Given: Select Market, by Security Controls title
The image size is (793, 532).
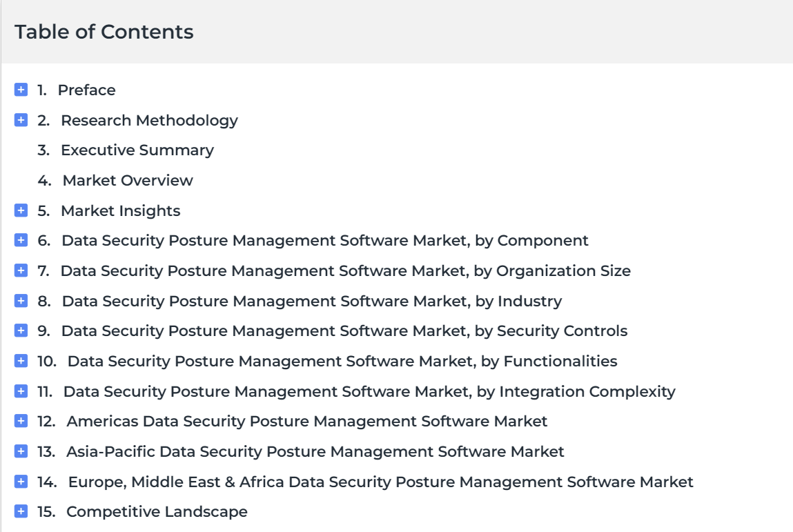Looking at the screenshot, I should point(344,331).
